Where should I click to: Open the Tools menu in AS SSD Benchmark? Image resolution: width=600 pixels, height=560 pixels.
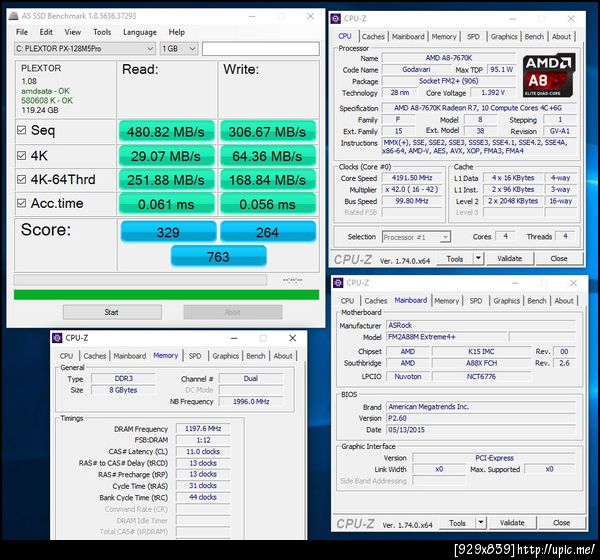tap(102, 32)
